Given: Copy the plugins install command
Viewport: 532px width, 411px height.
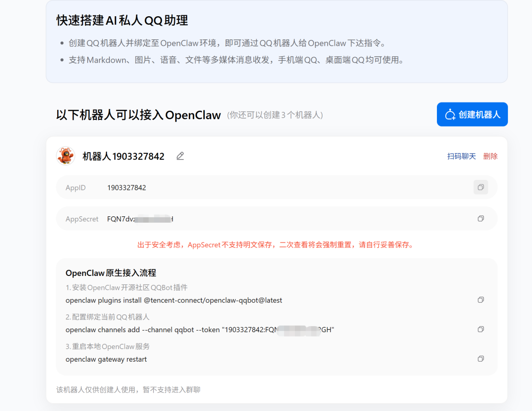Looking at the screenshot, I should (x=481, y=300).
